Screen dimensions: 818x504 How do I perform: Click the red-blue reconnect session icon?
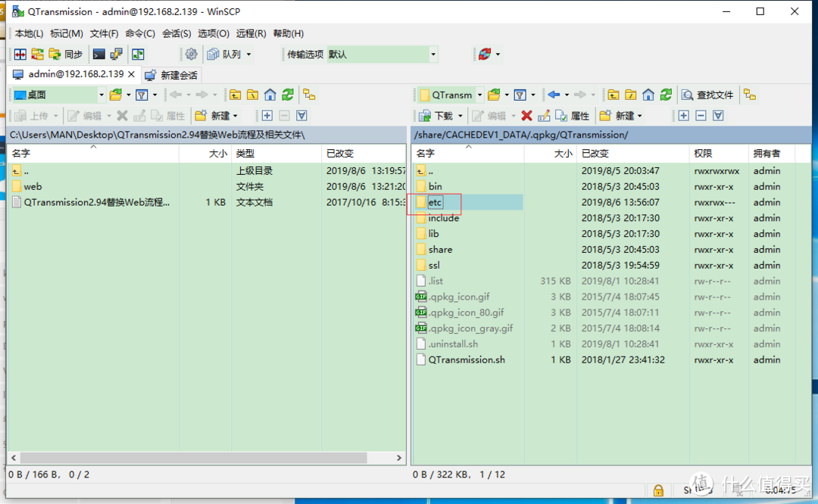tap(485, 54)
